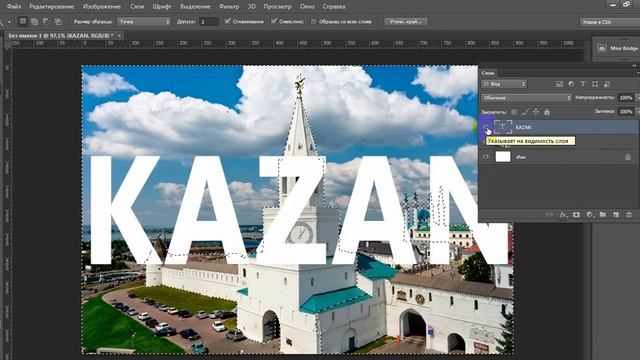Select the Subtract from selection mode icon
This screenshot has width=640, height=360.
pyautogui.click(x=46, y=21)
